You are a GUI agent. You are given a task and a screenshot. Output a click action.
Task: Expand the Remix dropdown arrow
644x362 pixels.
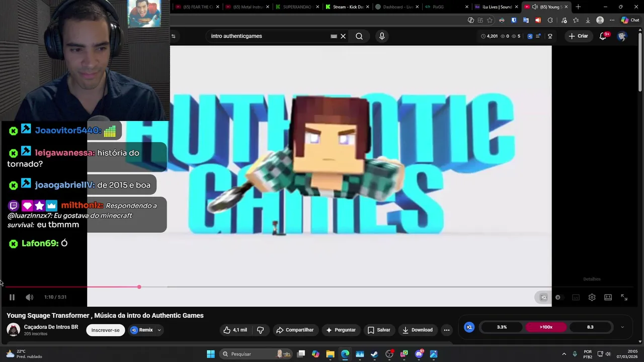[159, 330]
